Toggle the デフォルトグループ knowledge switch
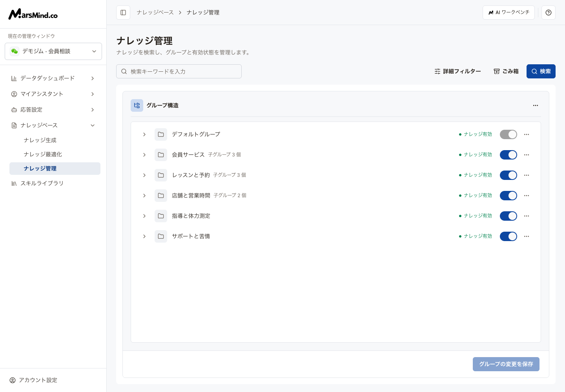The image size is (565, 392). pyautogui.click(x=508, y=134)
